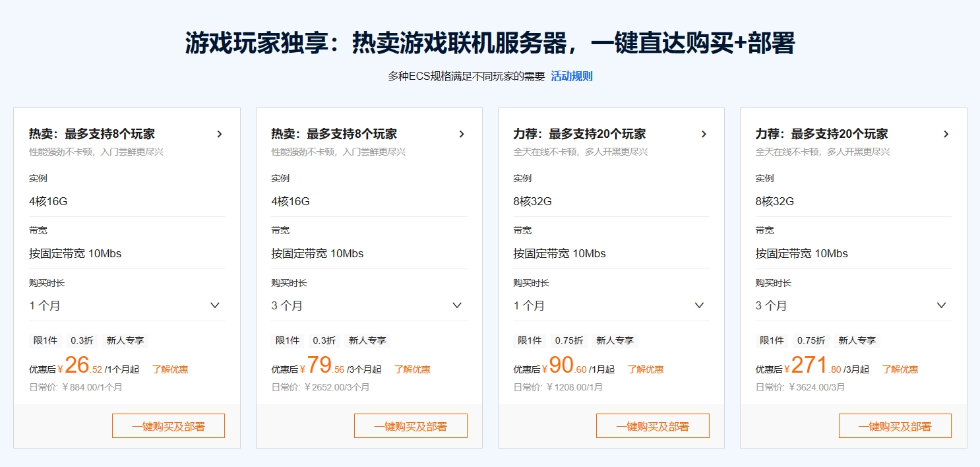Open the 活动规则 link
Screen dimensions: 980x467
(572, 77)
